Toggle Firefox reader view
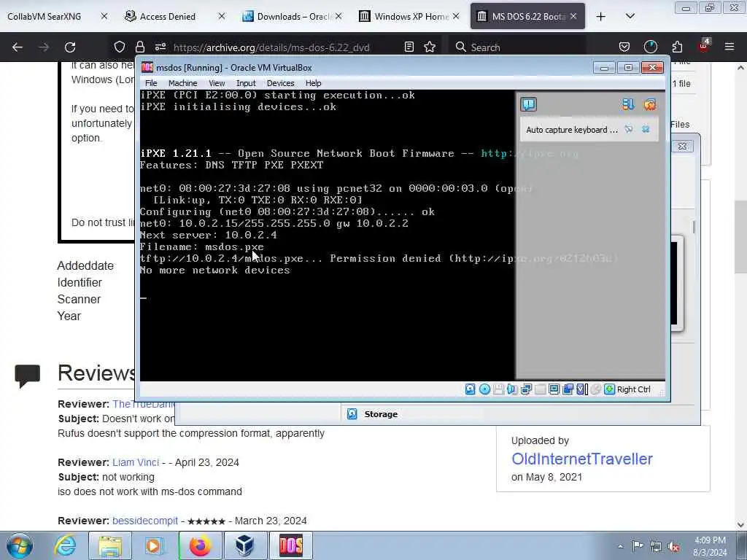This screenshot has height=560, width=747. coord(409,47)
